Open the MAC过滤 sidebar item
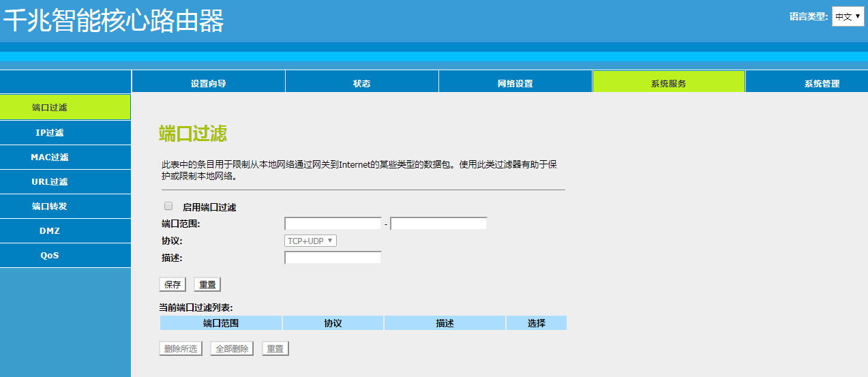 click(x=50, y=157)
